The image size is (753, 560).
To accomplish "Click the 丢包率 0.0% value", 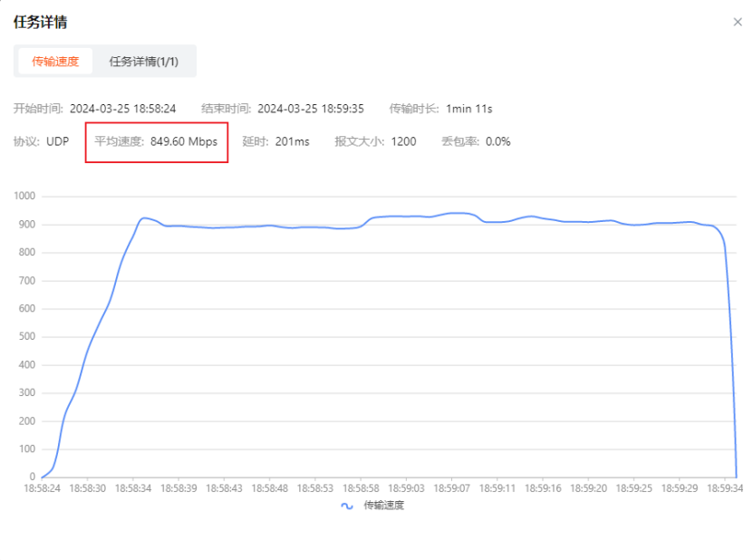I will click(497, 141).
